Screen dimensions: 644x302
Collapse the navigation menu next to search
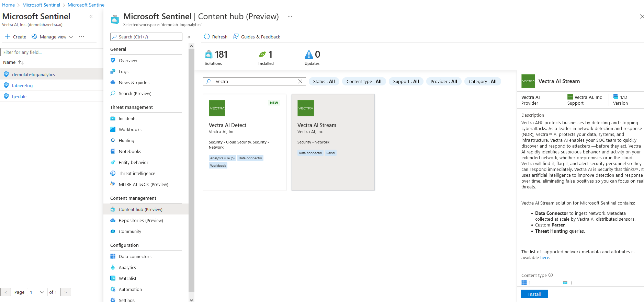pos(189,37)
